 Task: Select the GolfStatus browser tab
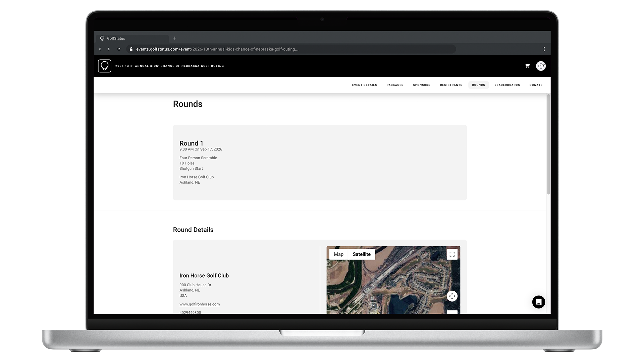click(132, 39)
